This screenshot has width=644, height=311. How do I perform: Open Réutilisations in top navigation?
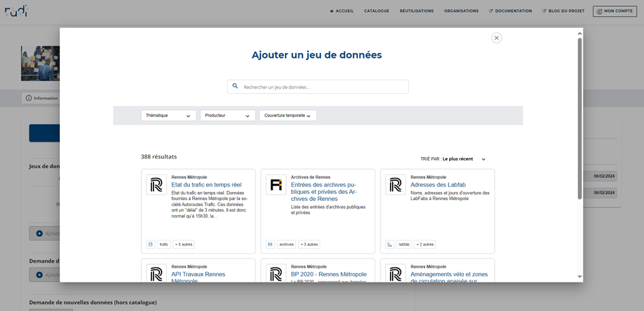(x=416, y=11)
